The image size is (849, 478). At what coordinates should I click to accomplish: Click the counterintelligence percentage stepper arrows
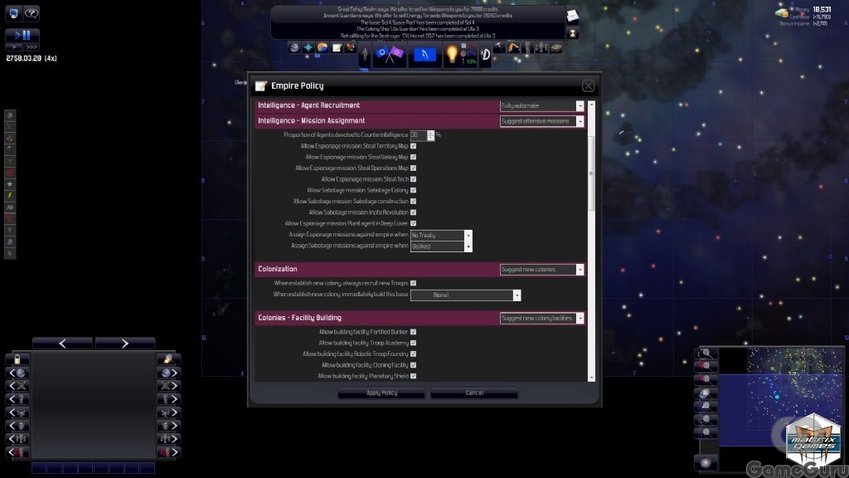(431, 135)
